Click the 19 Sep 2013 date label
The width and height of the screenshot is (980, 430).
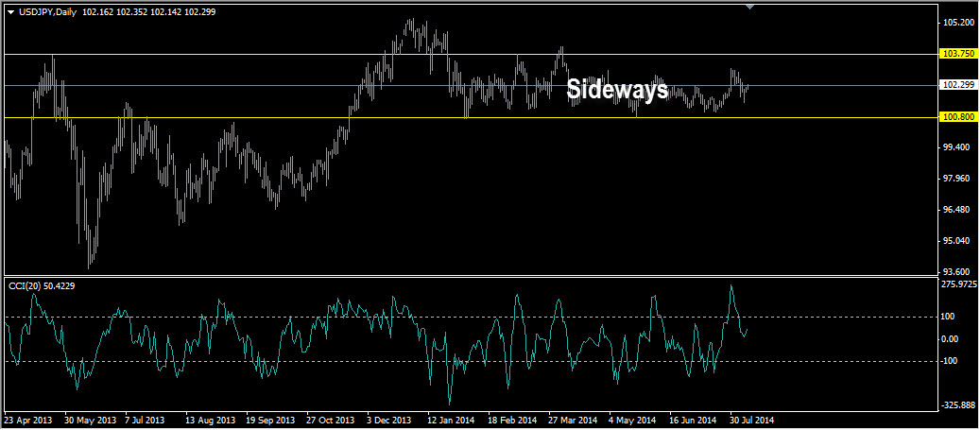(270, 420)
